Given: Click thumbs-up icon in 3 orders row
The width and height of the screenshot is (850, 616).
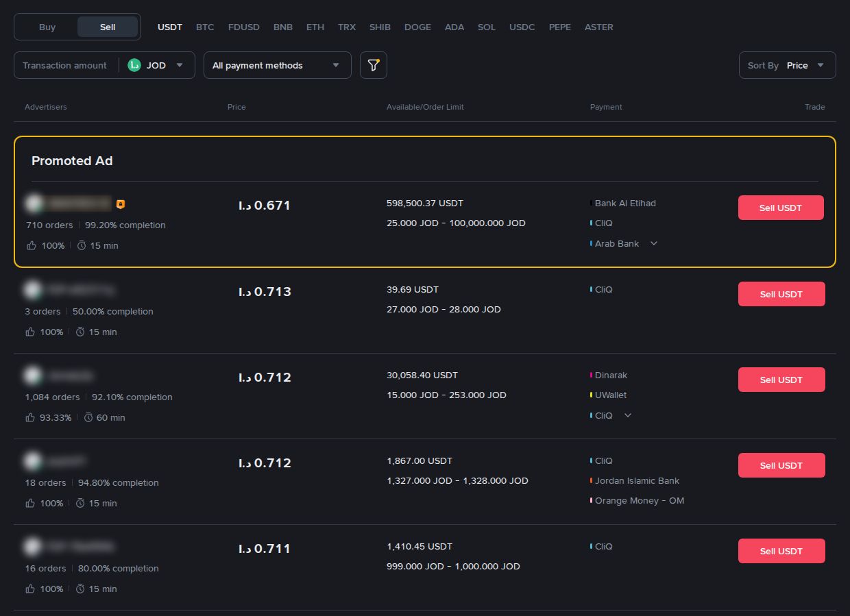Looking at the screenshot, I should tap(31, 332).
